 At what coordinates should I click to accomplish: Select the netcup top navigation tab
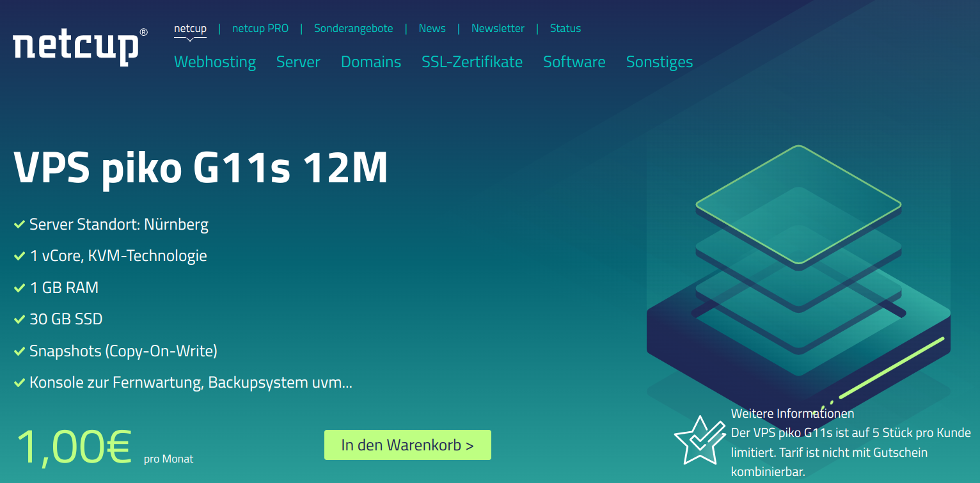[x=190, y=29]
